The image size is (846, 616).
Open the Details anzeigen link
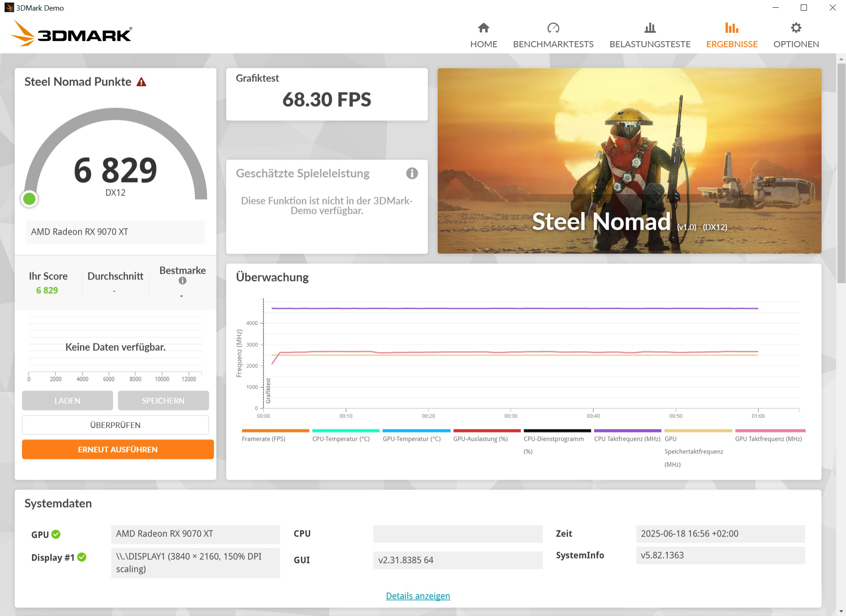(418, 596)
